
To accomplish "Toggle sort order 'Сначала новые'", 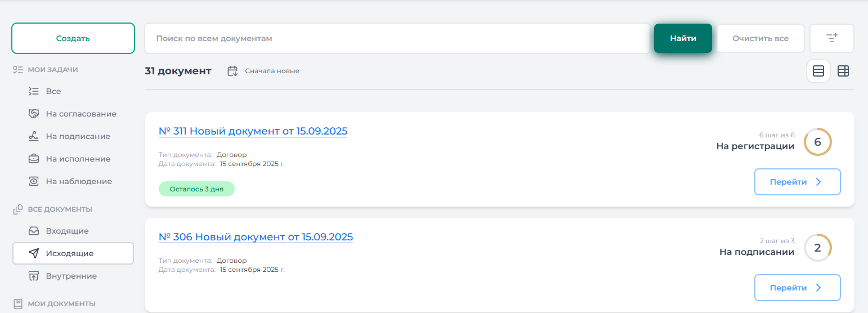I will tap(272, 71).
